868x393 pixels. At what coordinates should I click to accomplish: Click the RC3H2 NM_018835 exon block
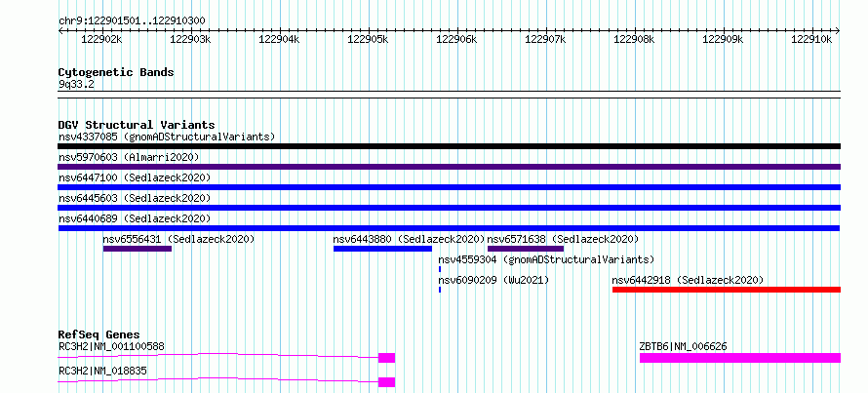(387, 382)
